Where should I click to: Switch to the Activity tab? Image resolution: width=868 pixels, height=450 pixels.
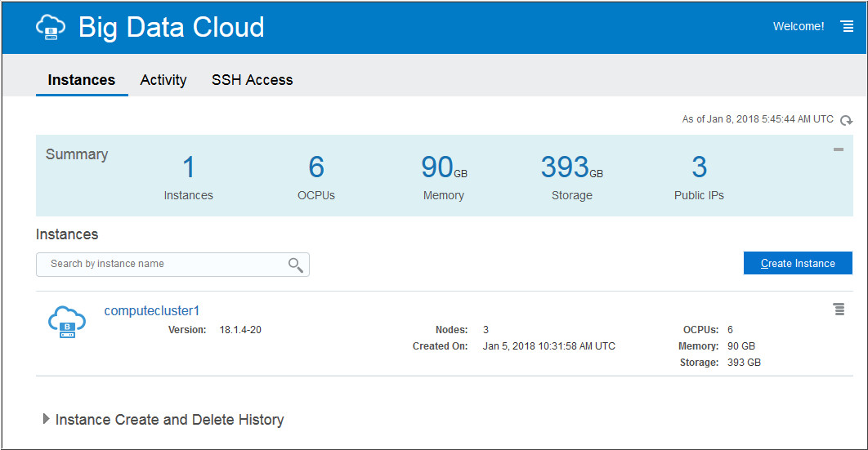(x=163, y=80)
